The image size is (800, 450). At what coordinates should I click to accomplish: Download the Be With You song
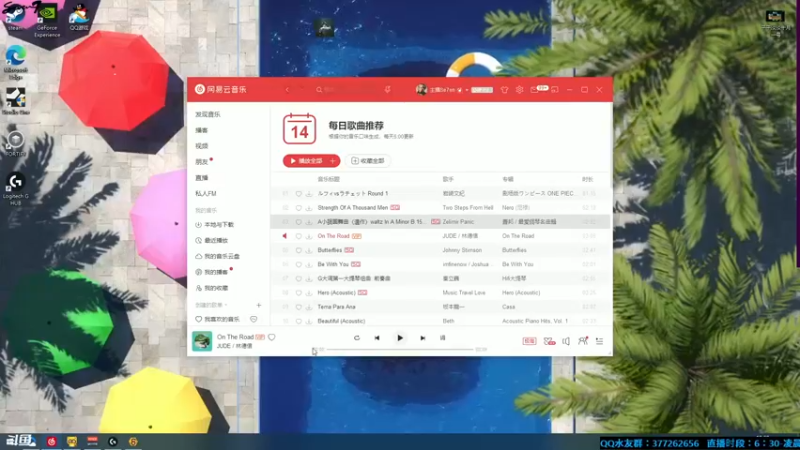[x=309, y=264]
